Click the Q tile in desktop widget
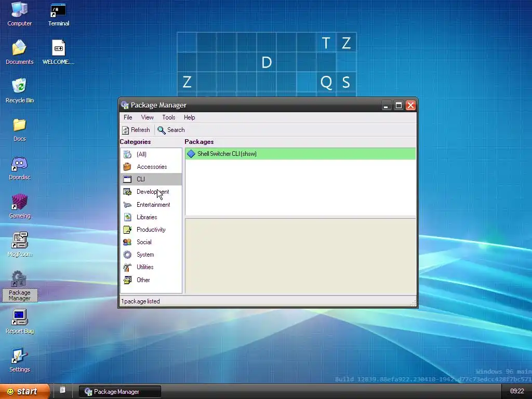The image size is (532, 399). pyautogui.click(x=326, y=82)
